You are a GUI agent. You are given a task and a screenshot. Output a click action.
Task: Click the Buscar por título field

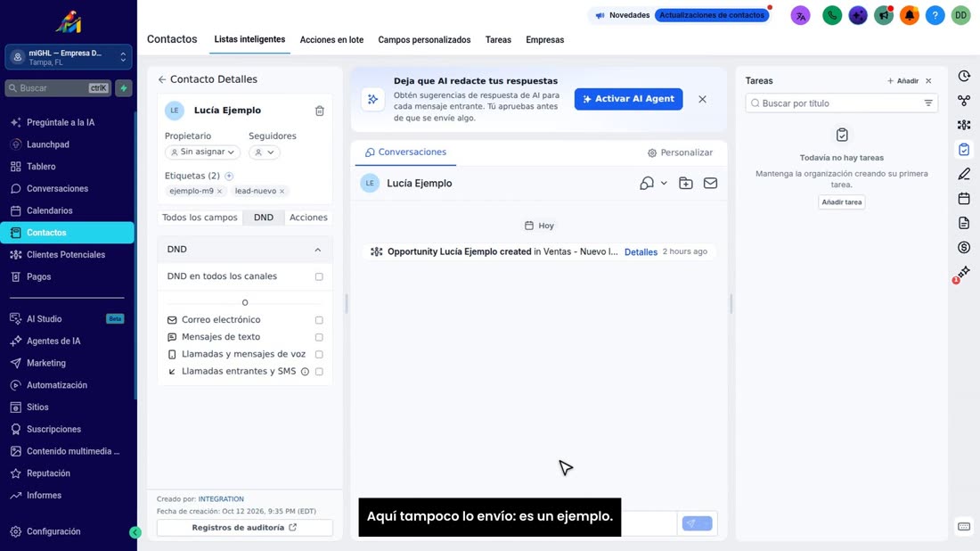[841, 103]
